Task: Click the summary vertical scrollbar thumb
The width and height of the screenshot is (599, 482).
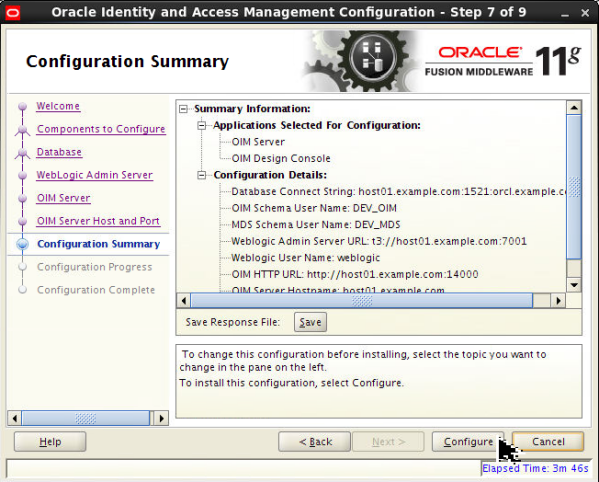Action: (x=574, y=187)
